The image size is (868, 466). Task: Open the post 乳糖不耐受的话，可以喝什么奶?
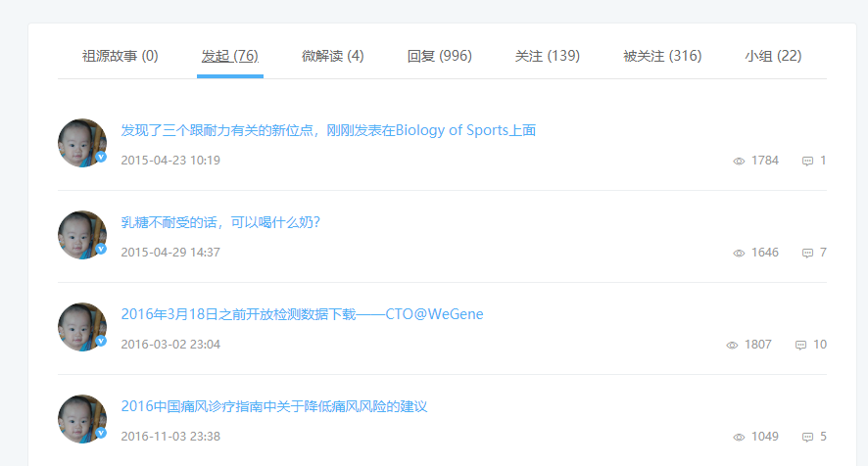tap(220, 222)
